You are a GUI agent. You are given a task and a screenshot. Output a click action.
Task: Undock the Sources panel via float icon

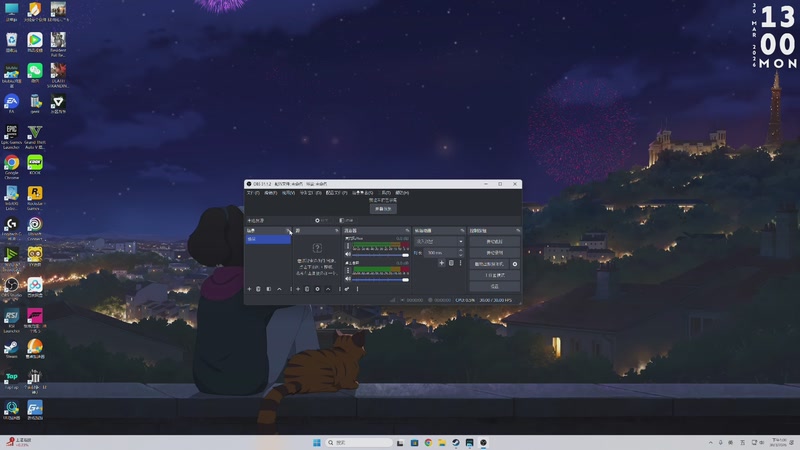[337, 231]
